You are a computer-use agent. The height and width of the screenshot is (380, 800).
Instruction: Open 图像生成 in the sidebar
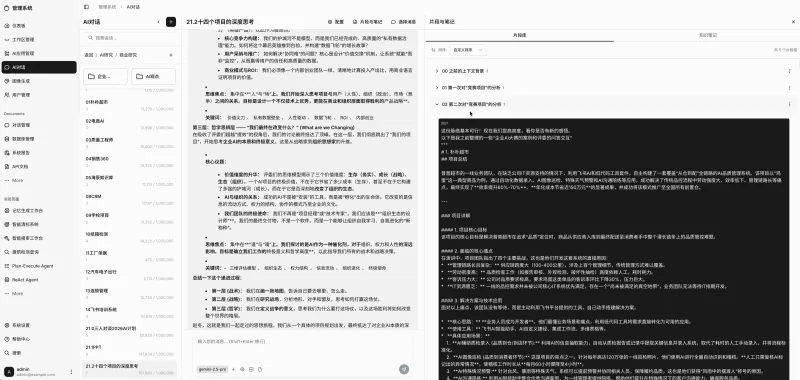(39, 81)
